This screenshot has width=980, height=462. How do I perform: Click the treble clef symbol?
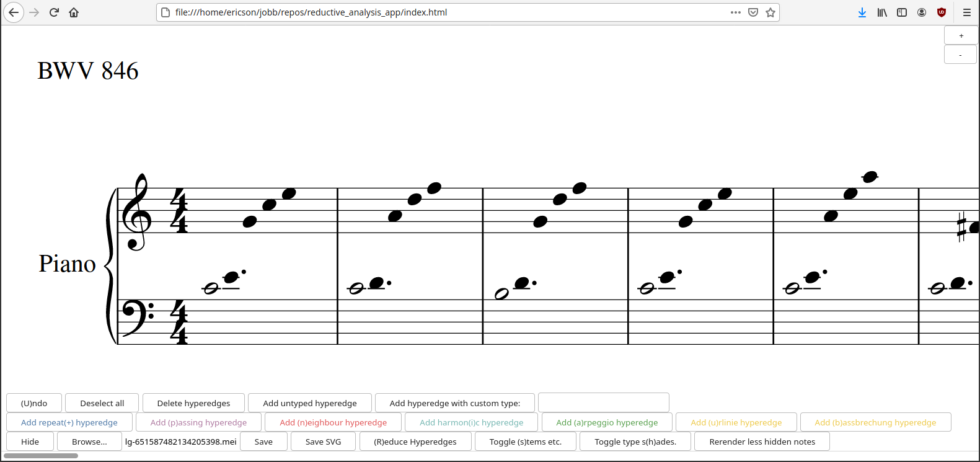coord(136,211)
